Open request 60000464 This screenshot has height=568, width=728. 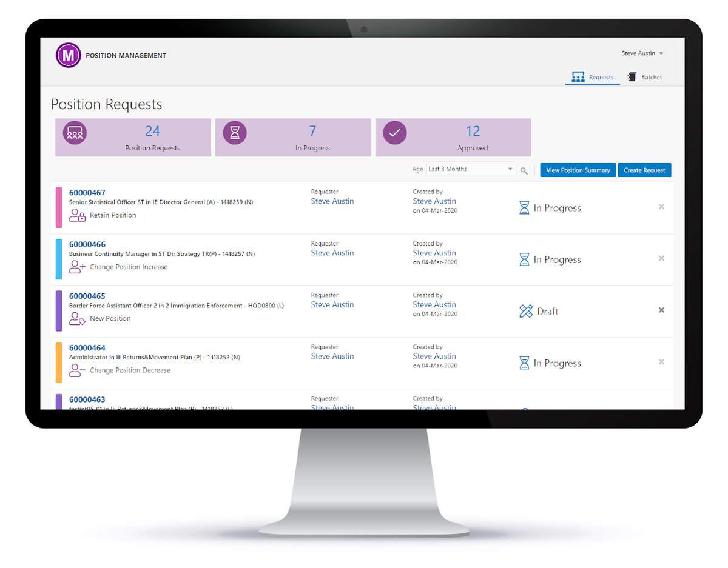tap(87, 348)
